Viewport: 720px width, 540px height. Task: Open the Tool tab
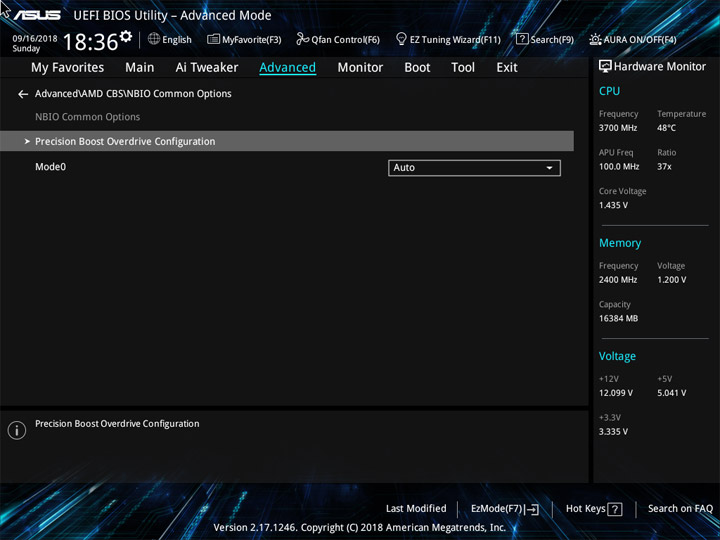coord(463,68)
